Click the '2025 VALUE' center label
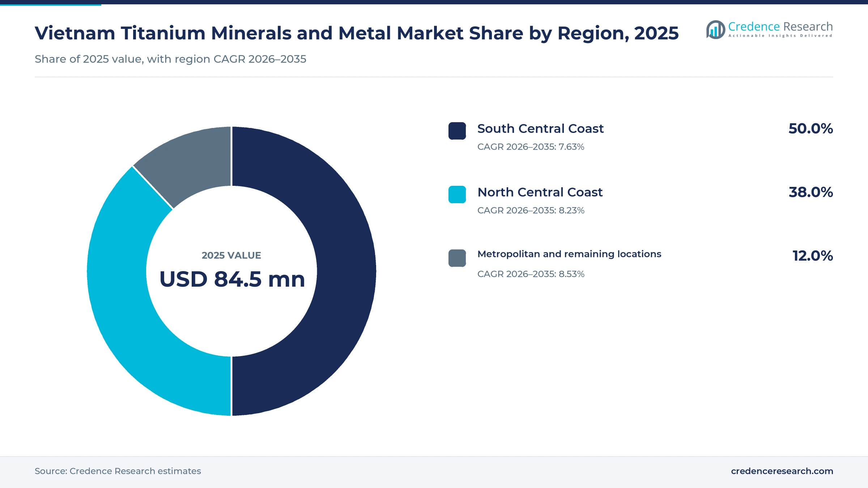The height and width of the screenshot is (488, 868). [x=231, y=256]
